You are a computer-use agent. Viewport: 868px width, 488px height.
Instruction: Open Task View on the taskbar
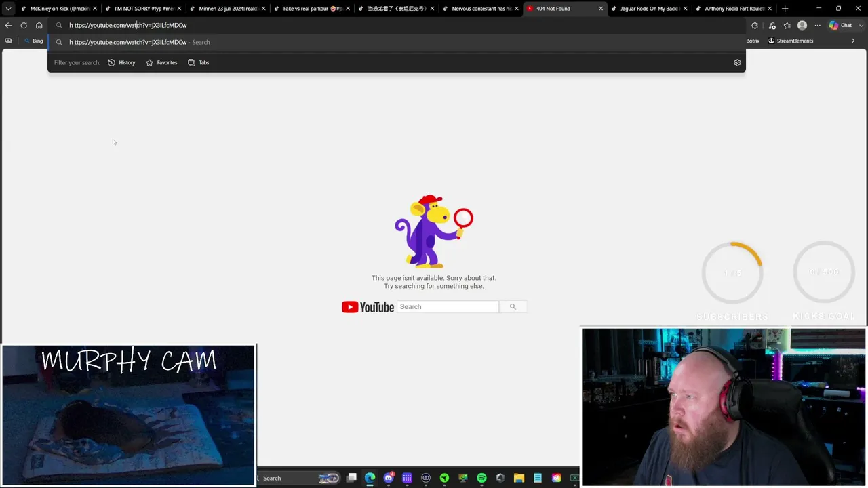351,478
